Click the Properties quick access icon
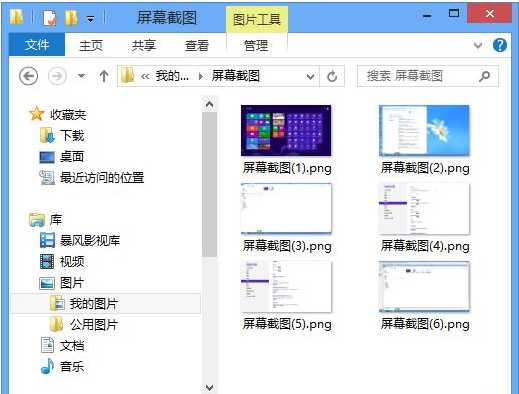This screenshot has width=519, height=394. [50, 18]
